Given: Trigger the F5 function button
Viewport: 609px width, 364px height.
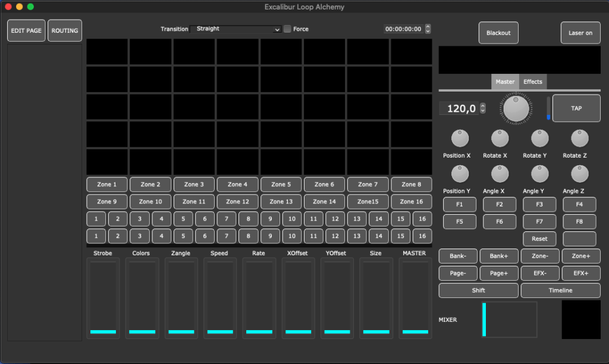Looking at the screenshot, I should pyautogui.click(x=460, y=221).
